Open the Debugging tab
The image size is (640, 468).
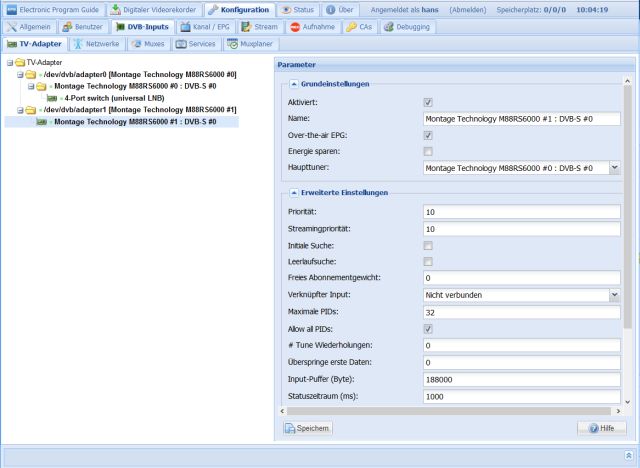click(407, 27)
